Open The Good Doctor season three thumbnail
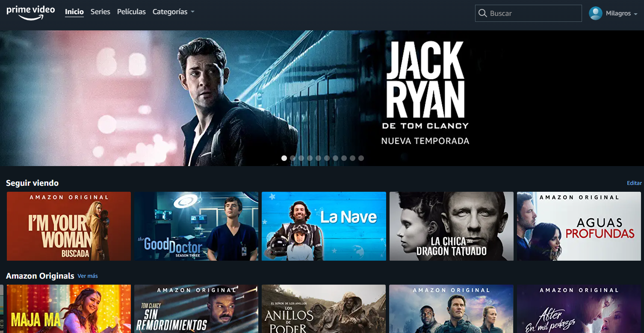 tap(196, 226)
